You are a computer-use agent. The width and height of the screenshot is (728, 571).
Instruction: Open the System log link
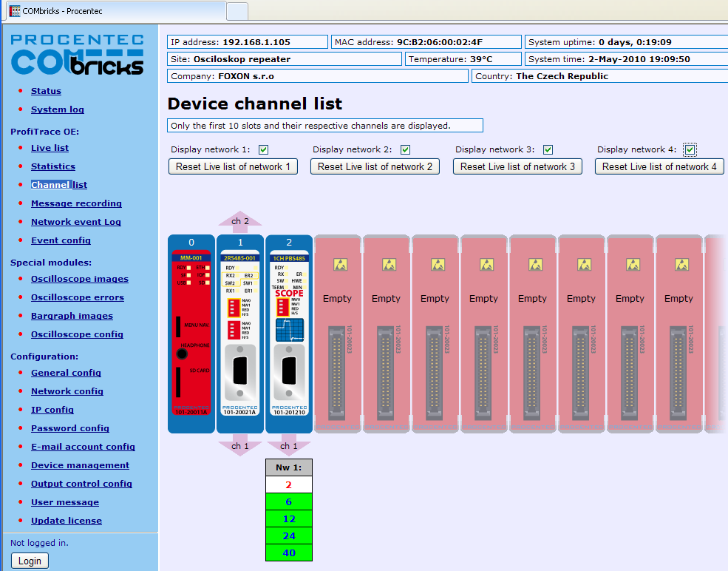pyautogui.click(x=58, y=109)
